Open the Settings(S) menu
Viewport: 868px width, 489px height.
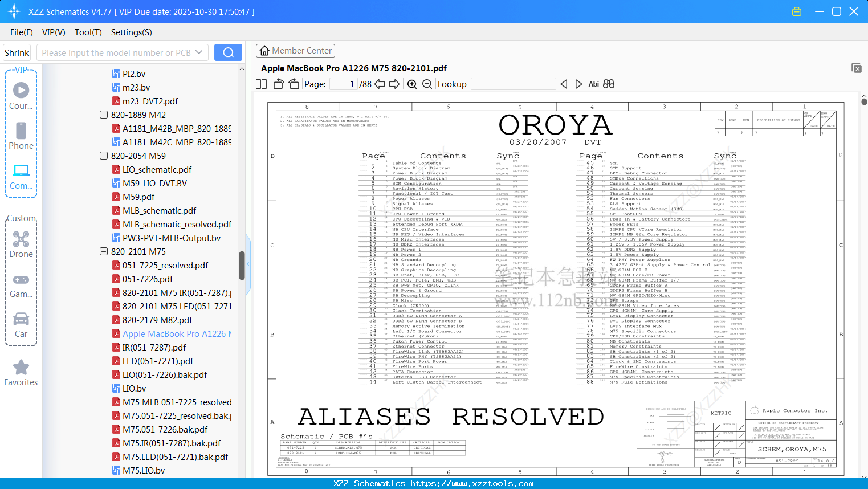pyautogui.click(x=132, y=32)
